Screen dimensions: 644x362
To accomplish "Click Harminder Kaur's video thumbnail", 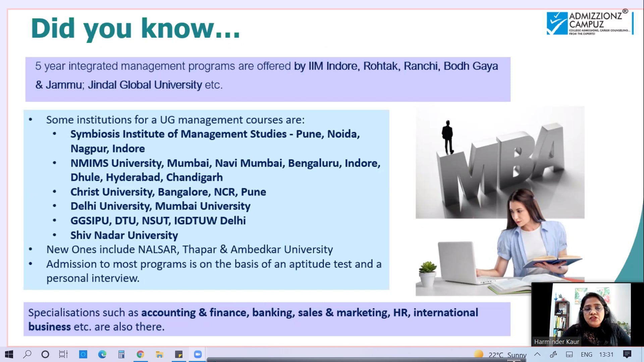I will [587, 313].
